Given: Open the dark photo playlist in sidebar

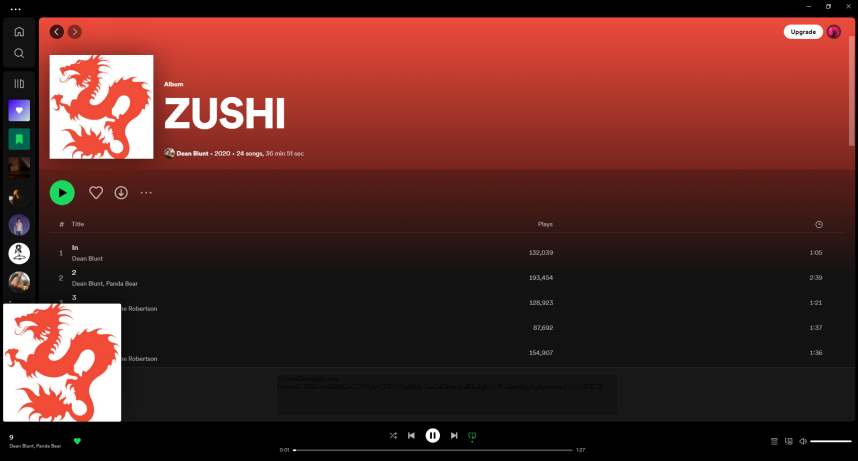Looking at the screenshot, I should 19,168.
